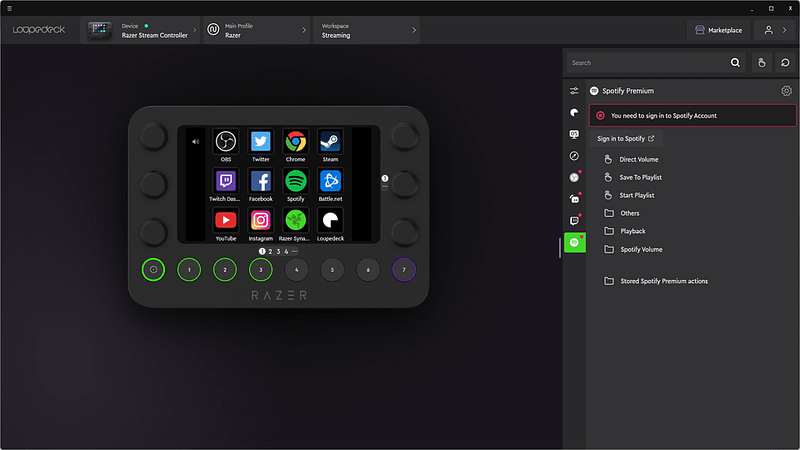Select round button 5 on device
Viewport: 800px width, 450px height.
tap(332, 269)
